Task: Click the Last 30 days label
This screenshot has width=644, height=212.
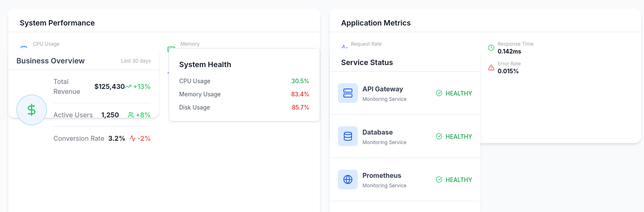Action: (136, 61)
